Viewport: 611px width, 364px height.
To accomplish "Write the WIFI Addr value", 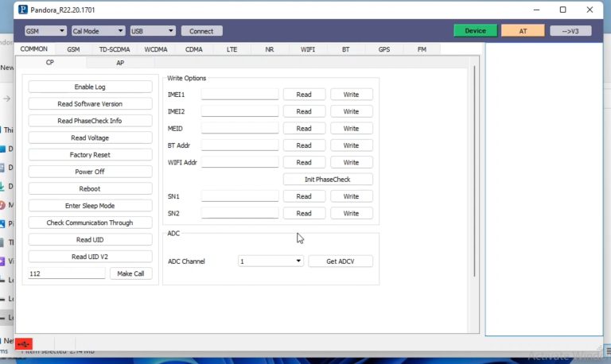I will pyautogui.click(x=351, y=162).
